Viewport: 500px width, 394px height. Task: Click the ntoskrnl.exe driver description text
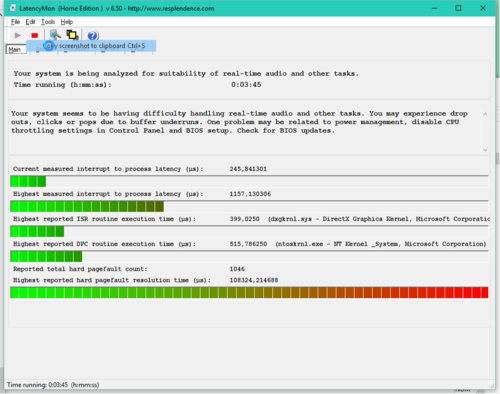coord(381,244)
